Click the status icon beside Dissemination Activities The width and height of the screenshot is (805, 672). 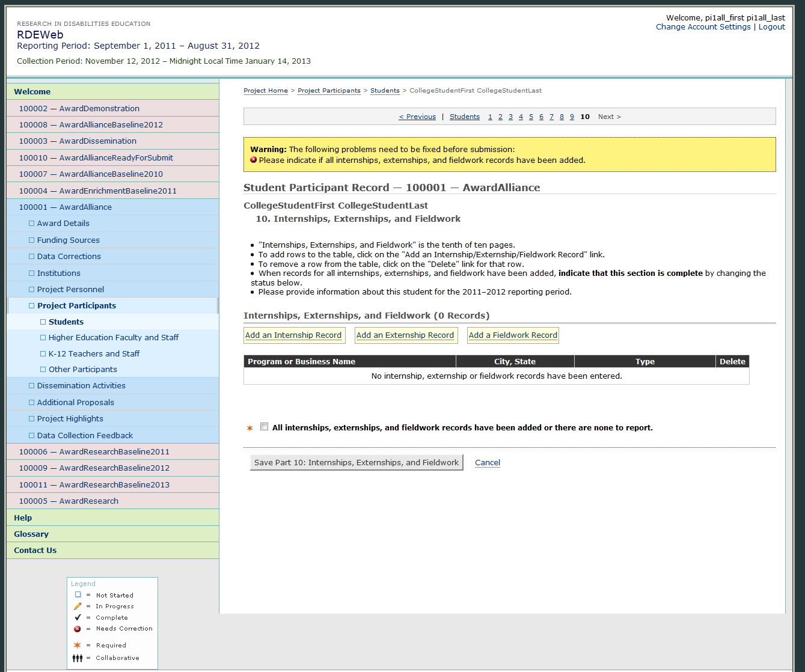pyautogui.click(x=32, y=386)
